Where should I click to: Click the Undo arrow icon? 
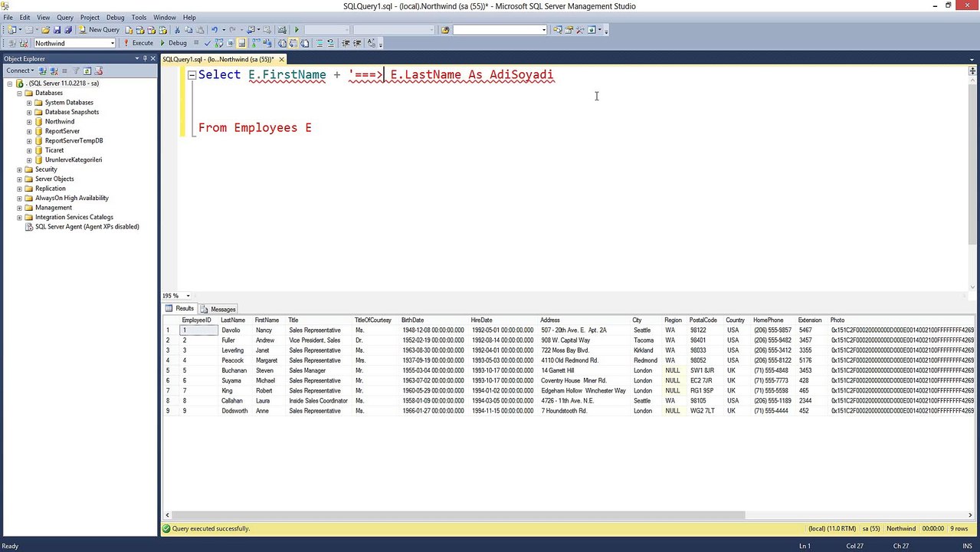coord(214,30)
